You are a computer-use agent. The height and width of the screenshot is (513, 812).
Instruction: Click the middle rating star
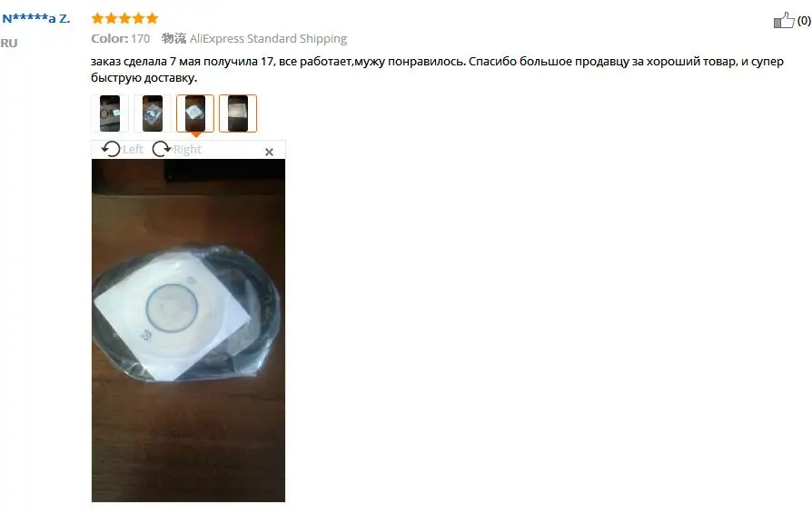[x=124, y=19]
